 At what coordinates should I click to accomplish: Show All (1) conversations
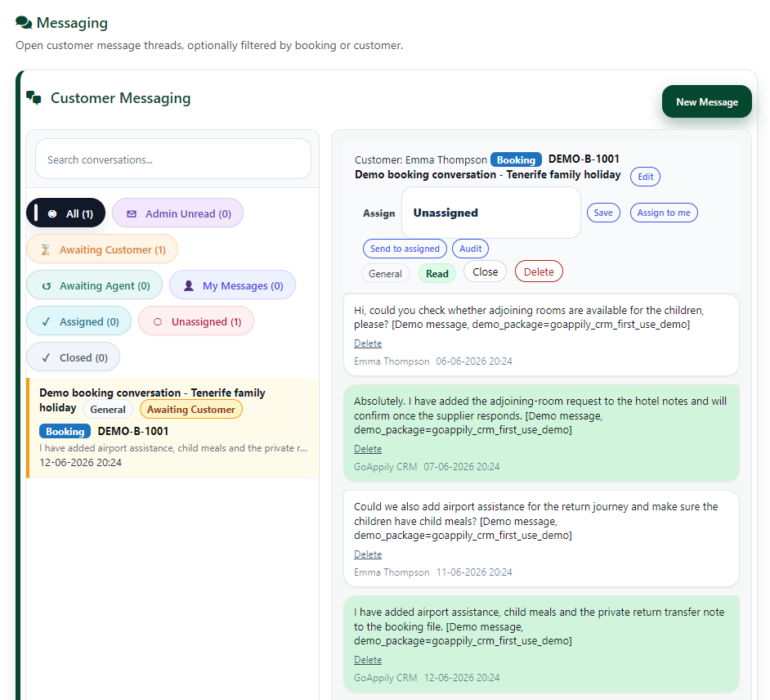66,213
